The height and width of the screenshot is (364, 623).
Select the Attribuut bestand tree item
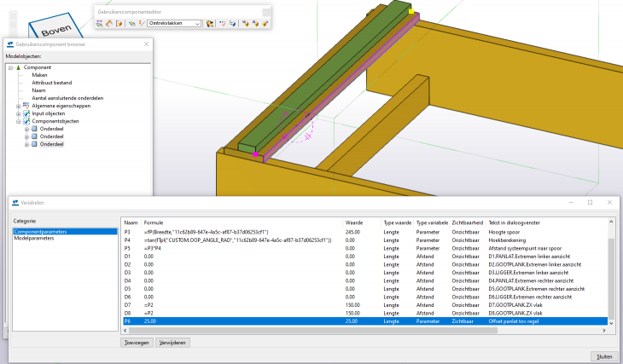pyautogui.click(x=51, y=83)
